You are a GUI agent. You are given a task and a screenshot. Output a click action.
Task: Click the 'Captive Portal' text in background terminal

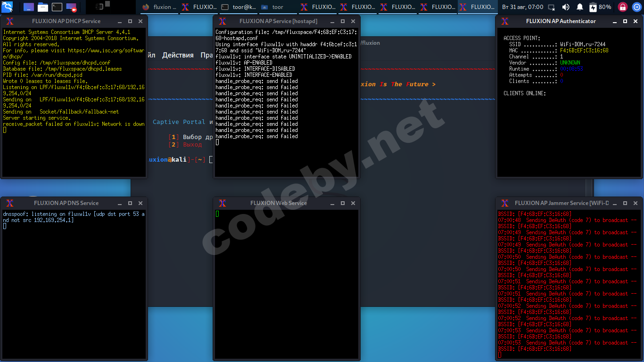coord(179,122)
